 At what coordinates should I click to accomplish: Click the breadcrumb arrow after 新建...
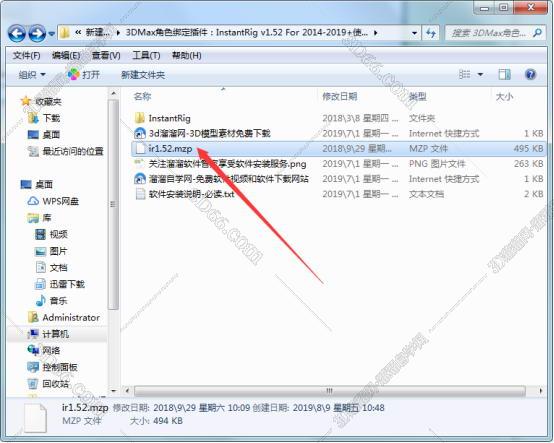click(118, 33)
